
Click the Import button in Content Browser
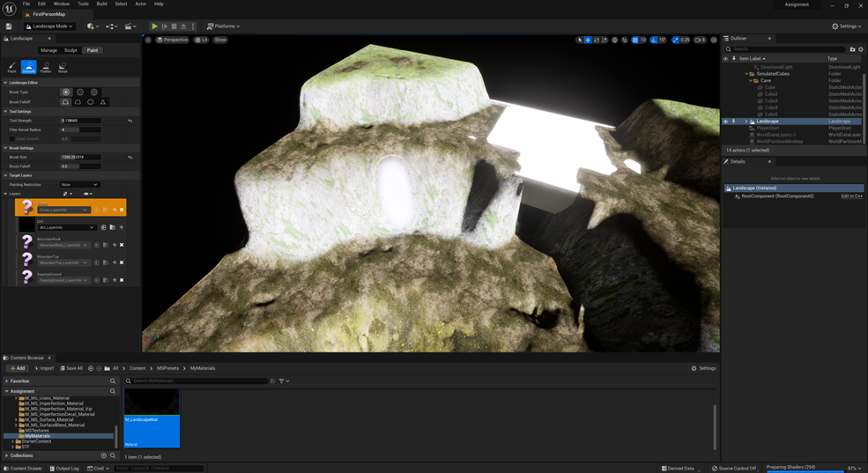(44, 368)
